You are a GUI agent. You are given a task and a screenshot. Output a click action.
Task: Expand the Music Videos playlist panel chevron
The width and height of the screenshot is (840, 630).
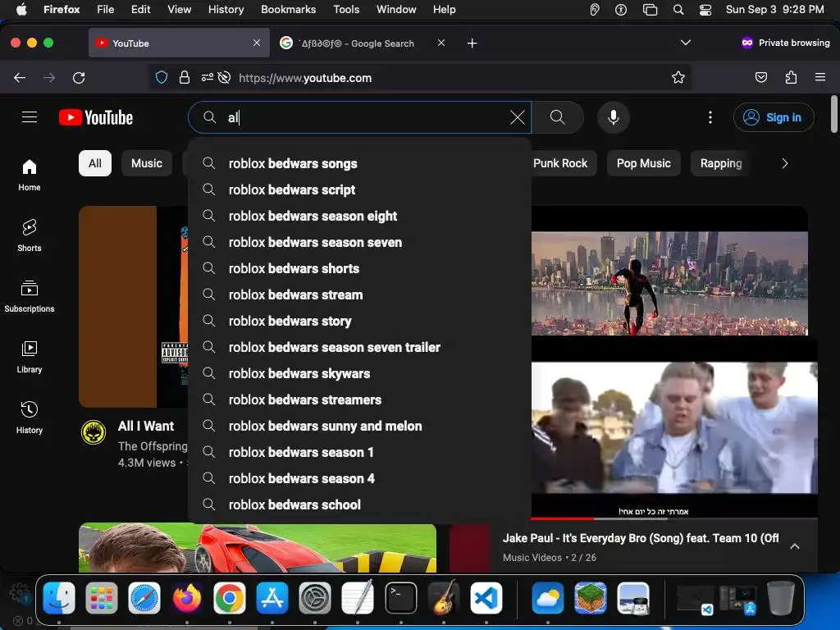click(x=795, y=546)
